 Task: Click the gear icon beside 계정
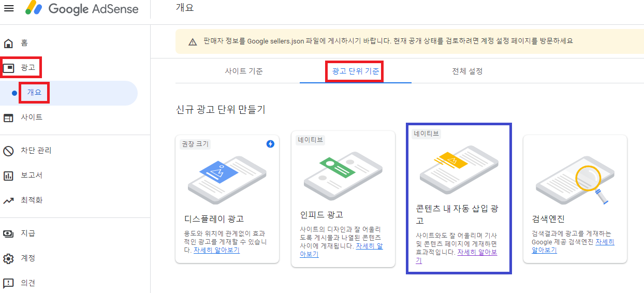tap(8, 258)
